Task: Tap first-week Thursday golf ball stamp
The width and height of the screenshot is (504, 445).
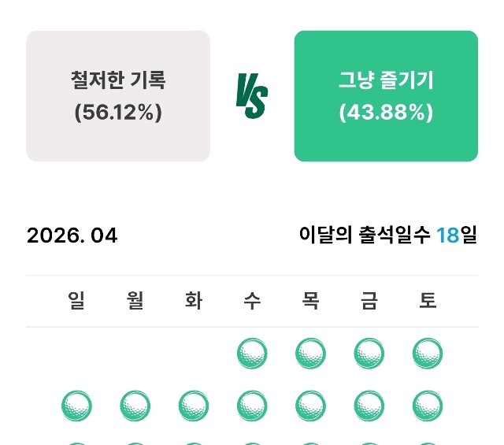Action: pyautogui.click(x=310, y=354)
